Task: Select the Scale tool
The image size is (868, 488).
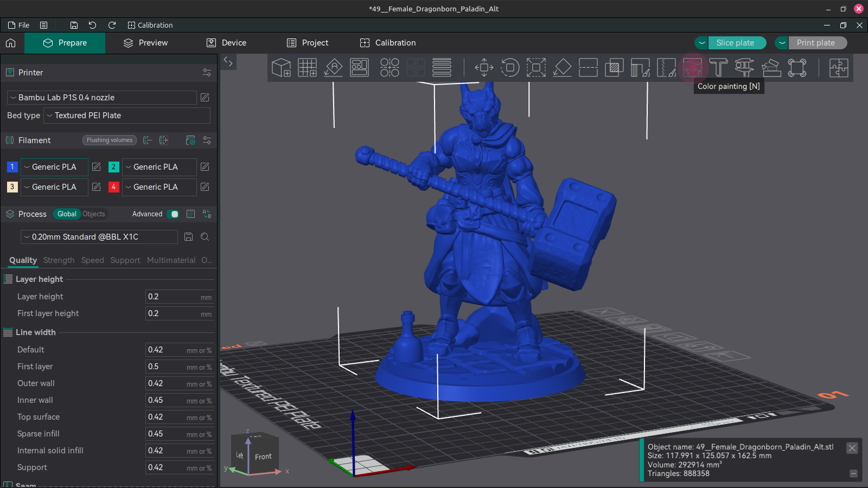Action: 536,67
